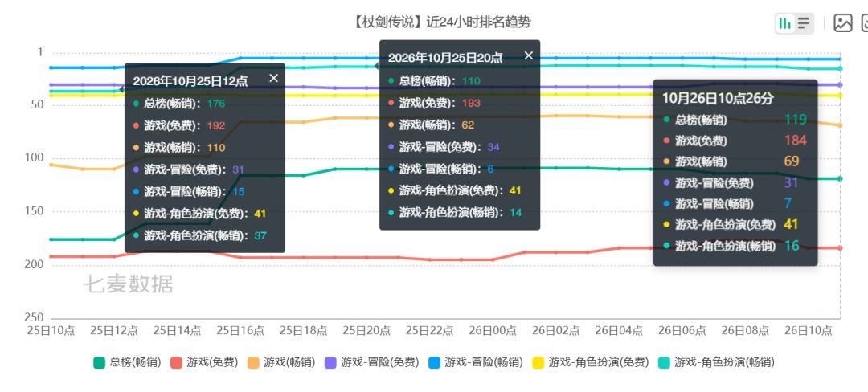Close the 2026年10月25日12点 tooltip
The height and width of the screenshot is (392, 868).
point(273,78)
